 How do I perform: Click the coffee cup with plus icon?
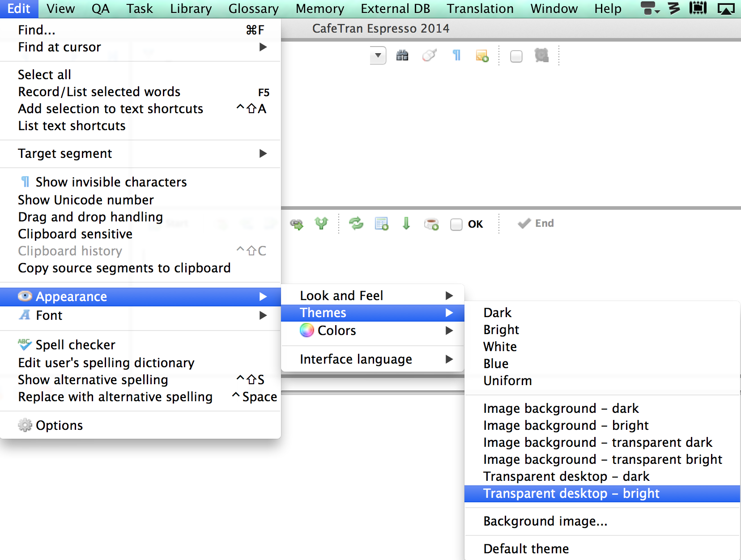(x=431, y=224)
